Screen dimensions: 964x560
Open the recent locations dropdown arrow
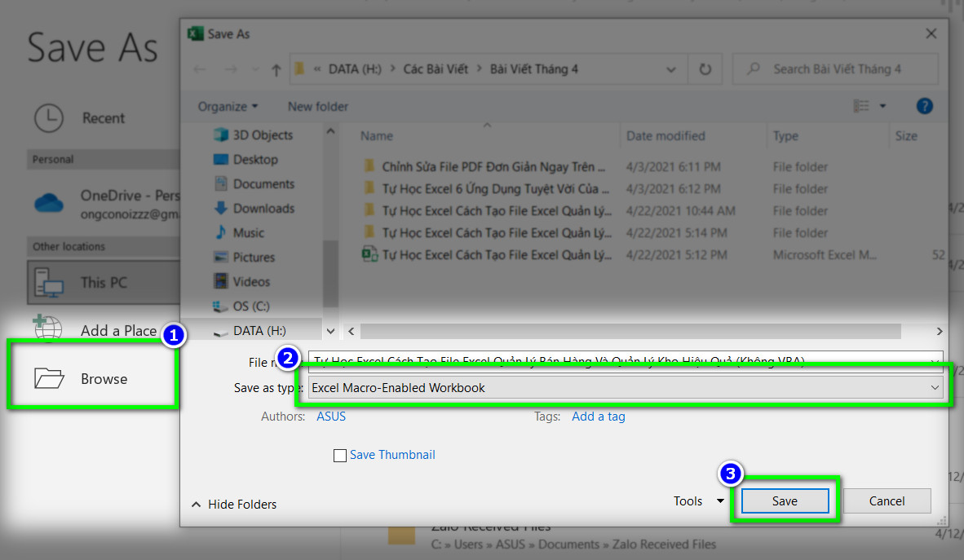255,69
